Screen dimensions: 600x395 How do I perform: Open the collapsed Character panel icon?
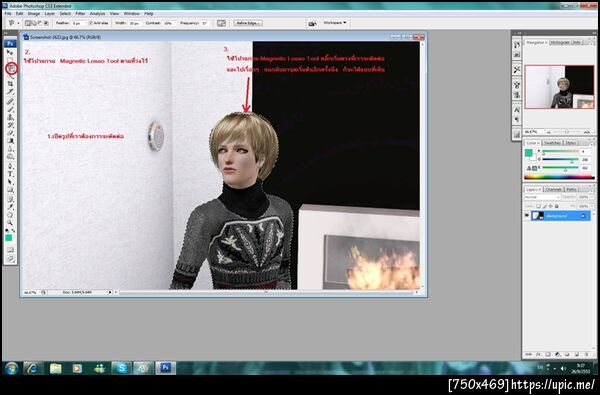coord(517,110)
